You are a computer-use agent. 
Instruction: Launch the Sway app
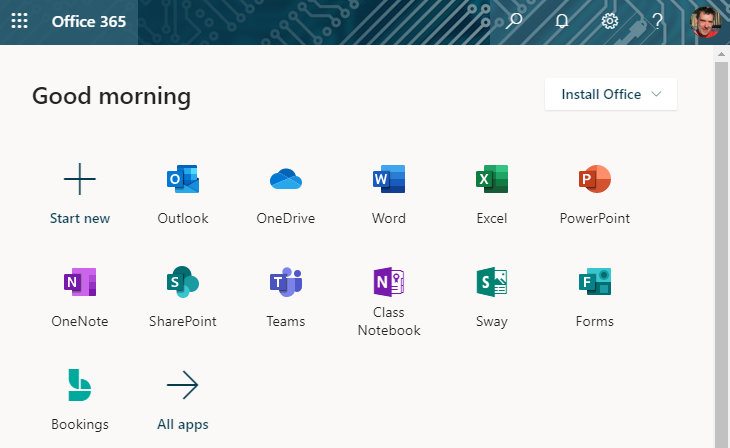(x=492, y=283)
